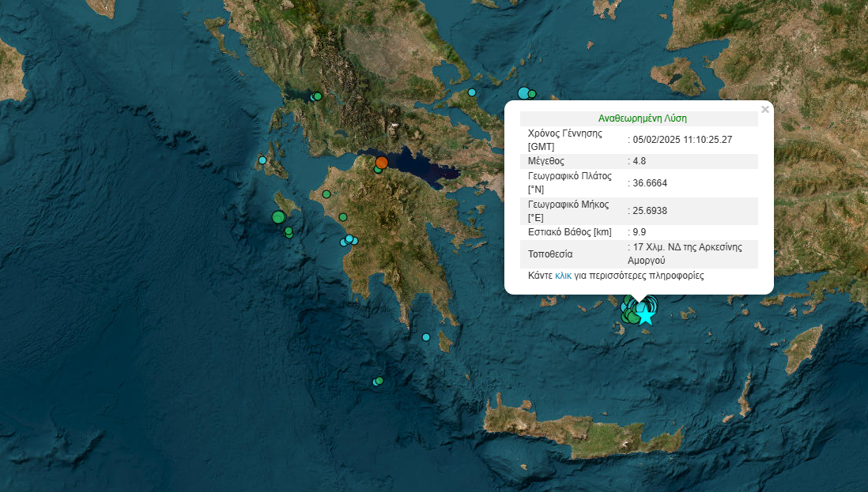Click the magnitude value 4.8 in popup
Viewport: 868px width, 492px height.
[638, 161]
